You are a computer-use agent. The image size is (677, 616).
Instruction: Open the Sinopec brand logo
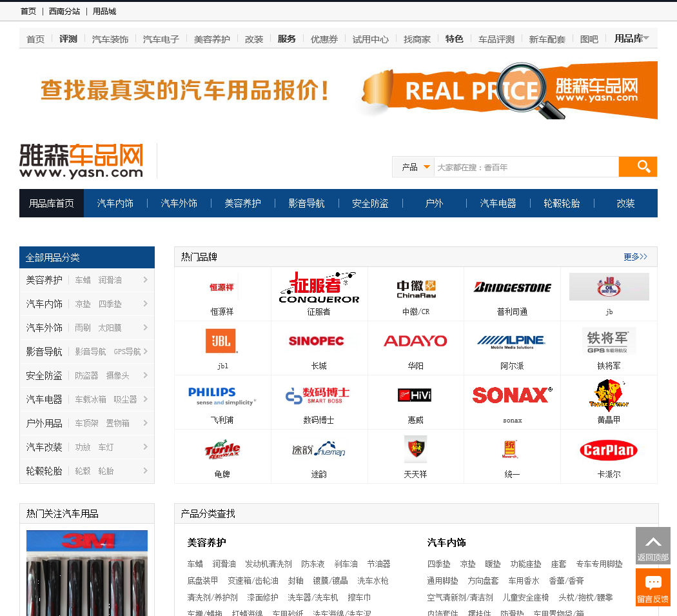[x=316, y=341]
